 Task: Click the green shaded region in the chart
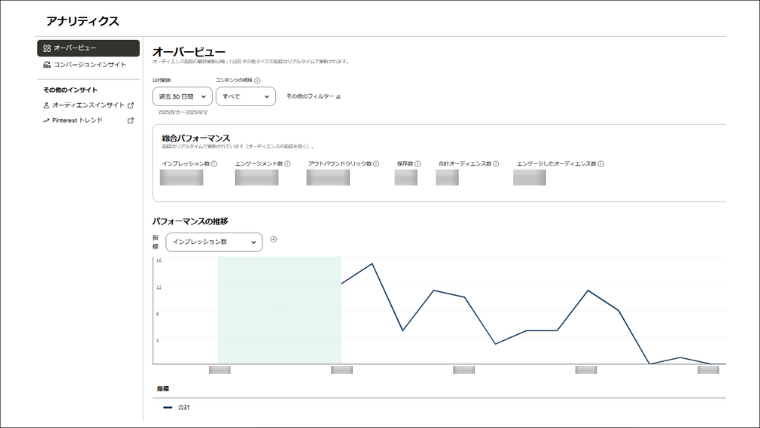click(279, 310)
